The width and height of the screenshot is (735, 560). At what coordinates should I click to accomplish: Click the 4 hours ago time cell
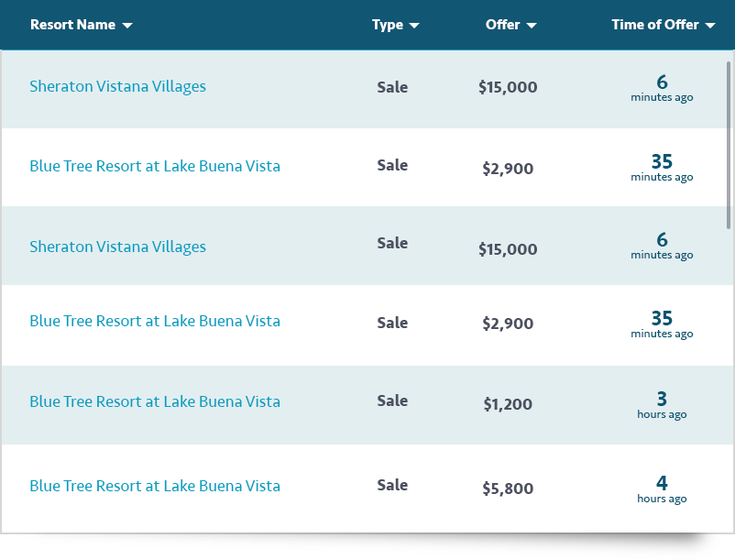(x=662, y=489)
